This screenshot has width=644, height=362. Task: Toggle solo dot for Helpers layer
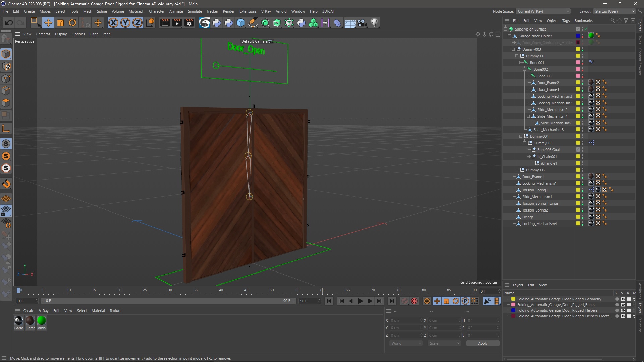[x=617, y=310]
